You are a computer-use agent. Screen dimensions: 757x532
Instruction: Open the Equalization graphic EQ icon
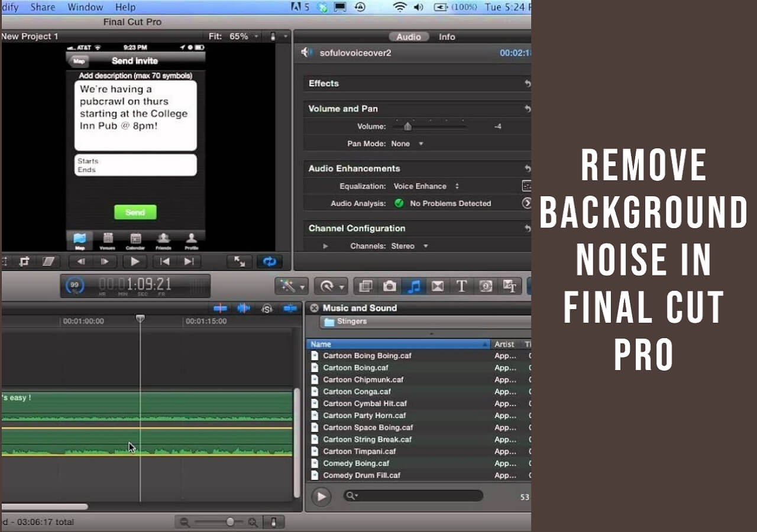526,186
